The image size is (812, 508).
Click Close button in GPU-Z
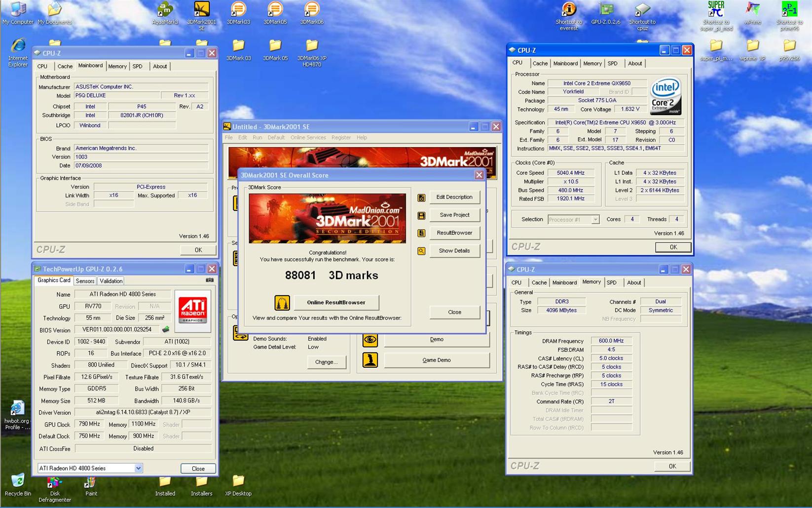coord(198,469)
